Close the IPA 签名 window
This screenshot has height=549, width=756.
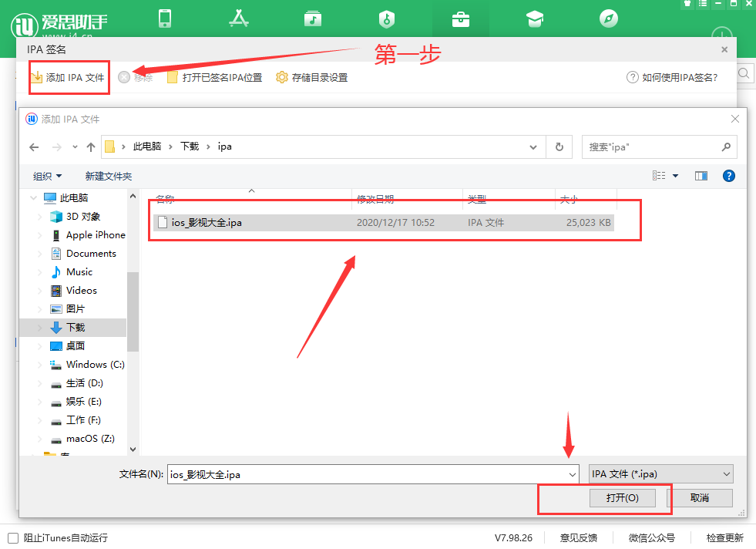(x=724, y=49)
